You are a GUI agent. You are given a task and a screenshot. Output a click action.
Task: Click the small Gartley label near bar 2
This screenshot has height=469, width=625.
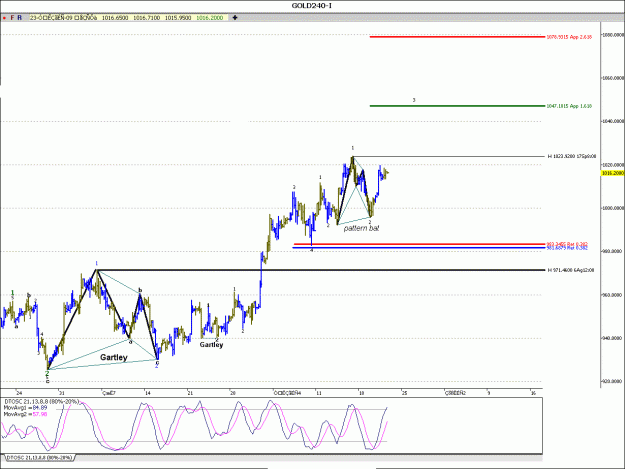point(211,345)
